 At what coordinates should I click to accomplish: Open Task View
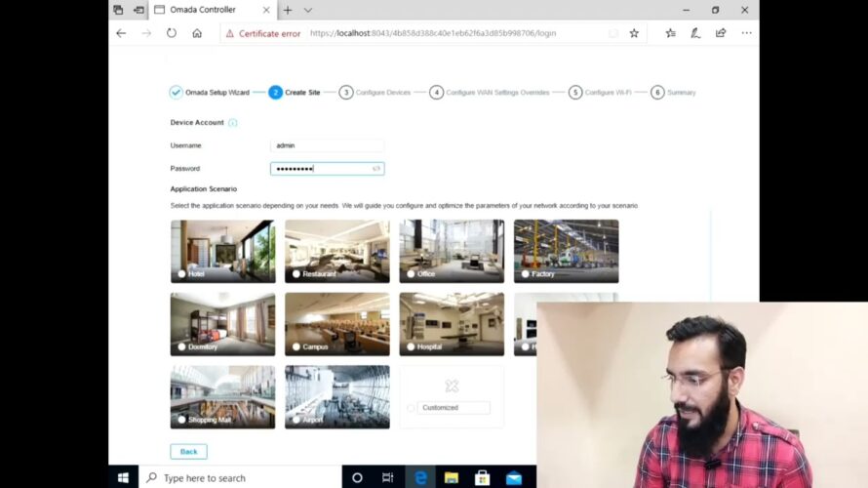pyautogui.click(x=388, y=477)
